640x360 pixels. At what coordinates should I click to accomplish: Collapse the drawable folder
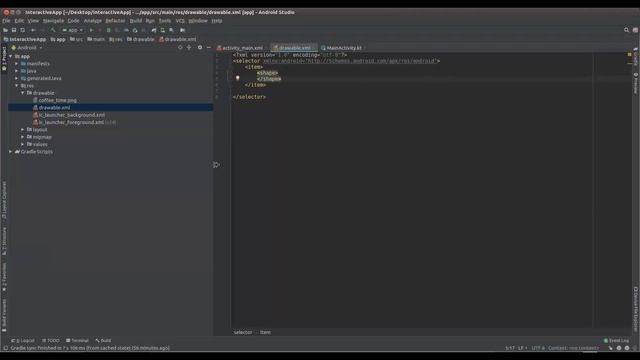(23, 93)
